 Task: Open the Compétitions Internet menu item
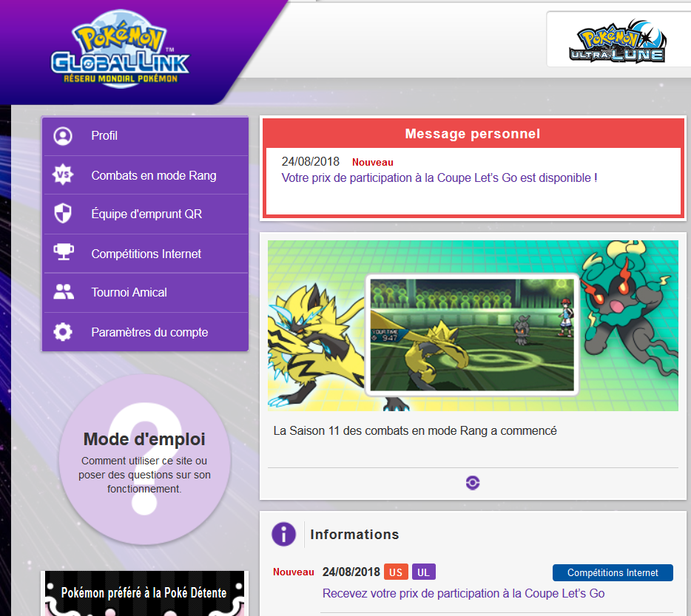[146, 254]
